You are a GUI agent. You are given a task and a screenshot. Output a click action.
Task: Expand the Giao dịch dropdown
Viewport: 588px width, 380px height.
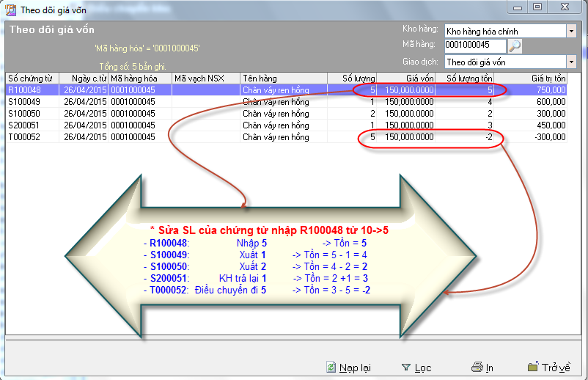click(x=571, y=62)
